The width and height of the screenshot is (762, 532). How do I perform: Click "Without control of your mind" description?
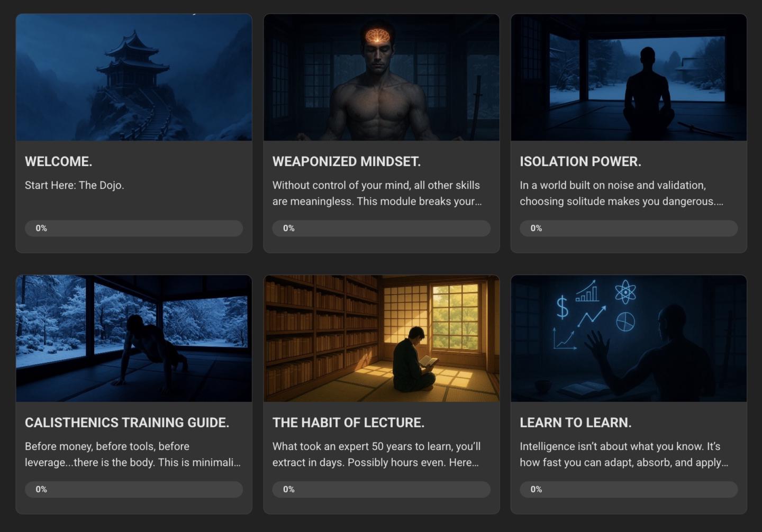tap(377, 194)
